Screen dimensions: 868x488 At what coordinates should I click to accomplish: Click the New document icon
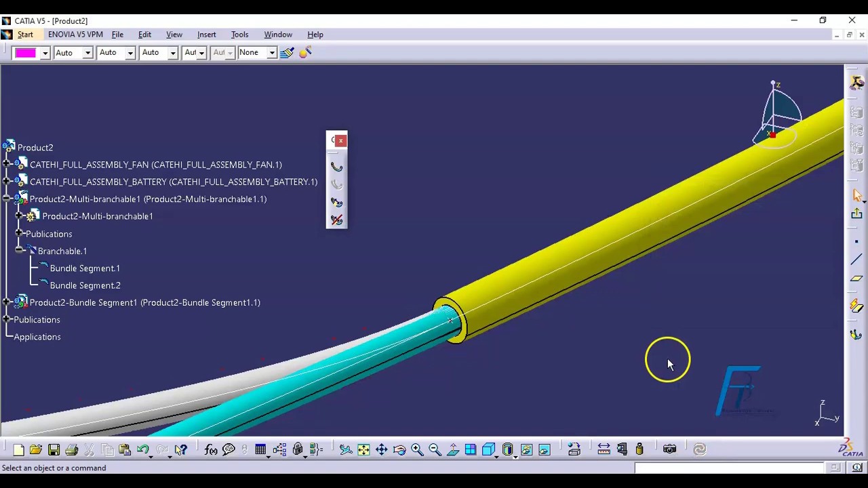18,449
